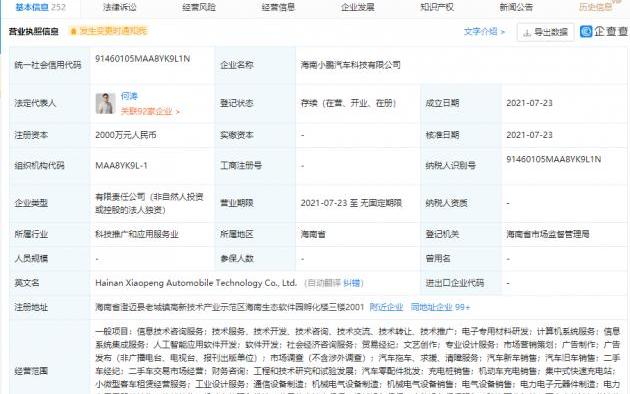630x394 pixels.
Task: Click the 发生变更时通知我 alert link
Action: pos(113,31)
